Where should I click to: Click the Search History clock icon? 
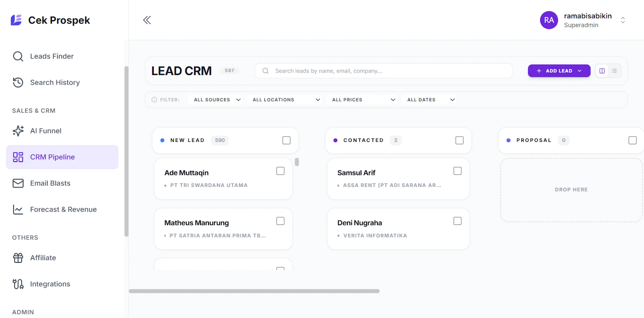pyautogui.click(x=18, y=82)
